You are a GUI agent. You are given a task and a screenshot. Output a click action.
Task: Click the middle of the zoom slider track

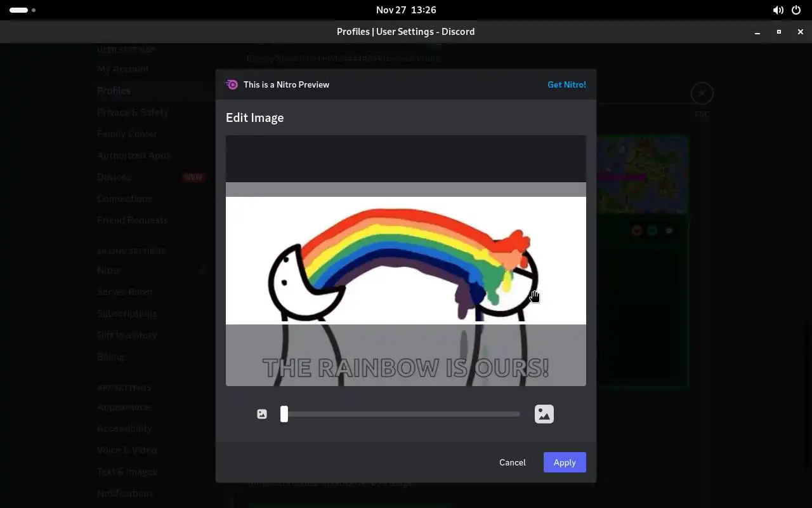click(x=401, y=414)
